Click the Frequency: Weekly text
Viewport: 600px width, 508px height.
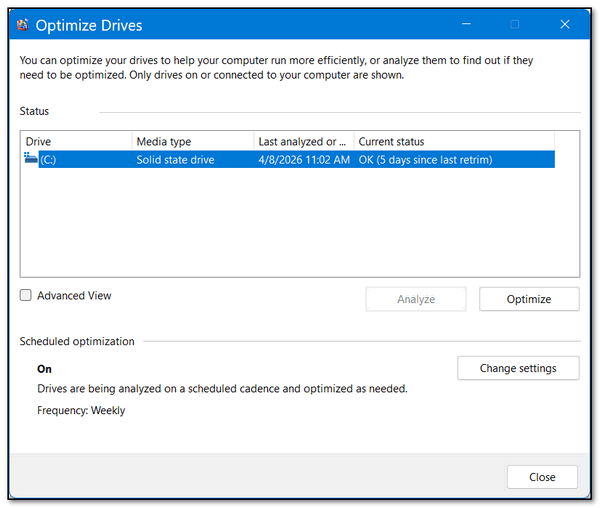tap(82, 410)
